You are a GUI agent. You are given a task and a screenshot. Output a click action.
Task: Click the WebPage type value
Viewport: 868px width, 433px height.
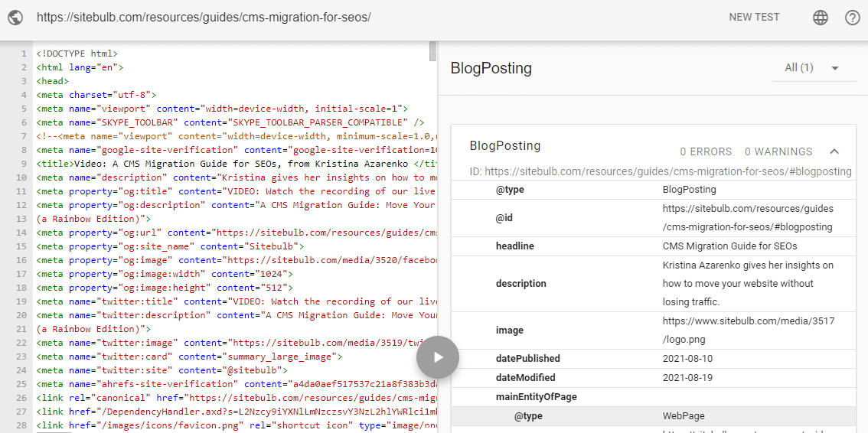684,416
